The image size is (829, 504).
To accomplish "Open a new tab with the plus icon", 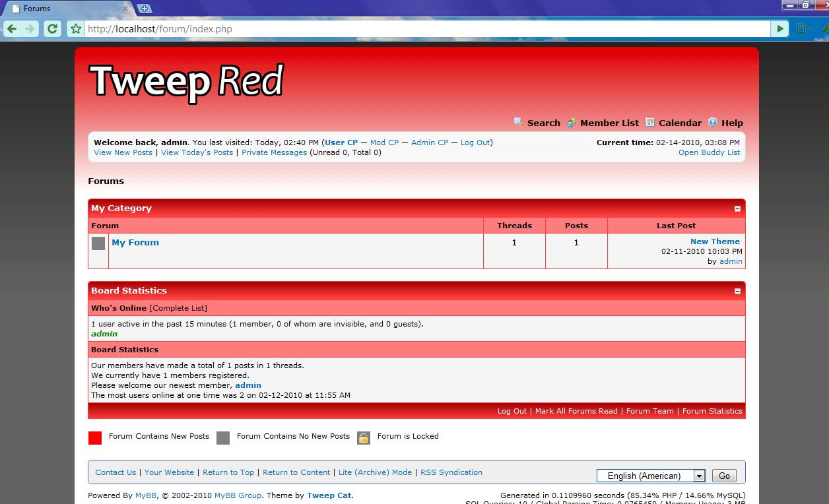I will coord(145,9).
